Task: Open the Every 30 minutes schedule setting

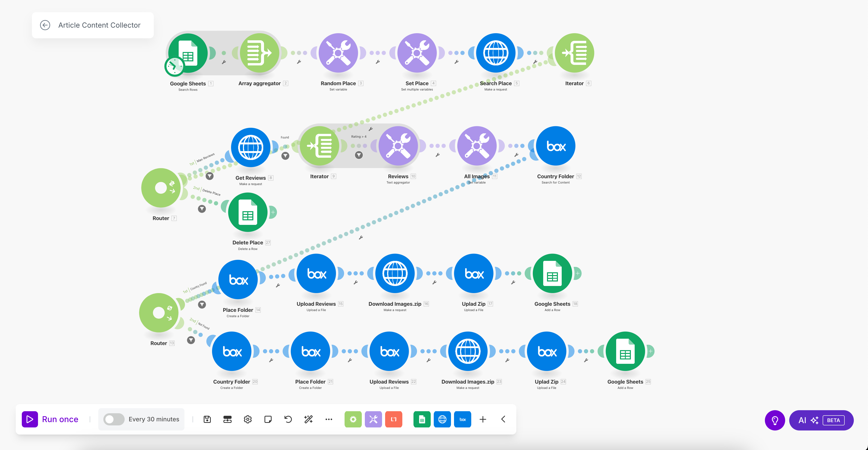Action: click(x=154, y=419)
